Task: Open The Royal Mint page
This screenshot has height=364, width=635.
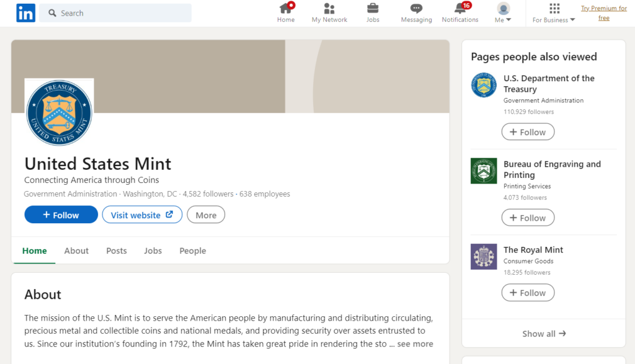Action: [533, 250]
